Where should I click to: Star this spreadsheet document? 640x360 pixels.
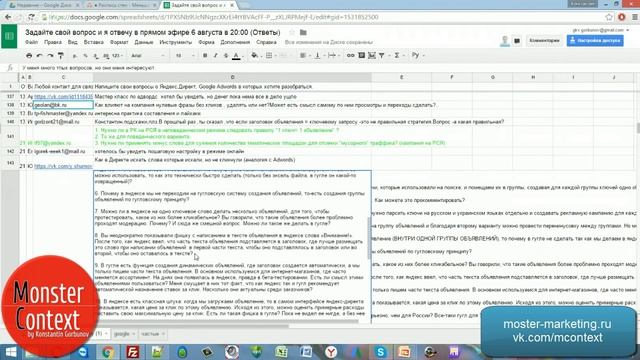point(291,32)
